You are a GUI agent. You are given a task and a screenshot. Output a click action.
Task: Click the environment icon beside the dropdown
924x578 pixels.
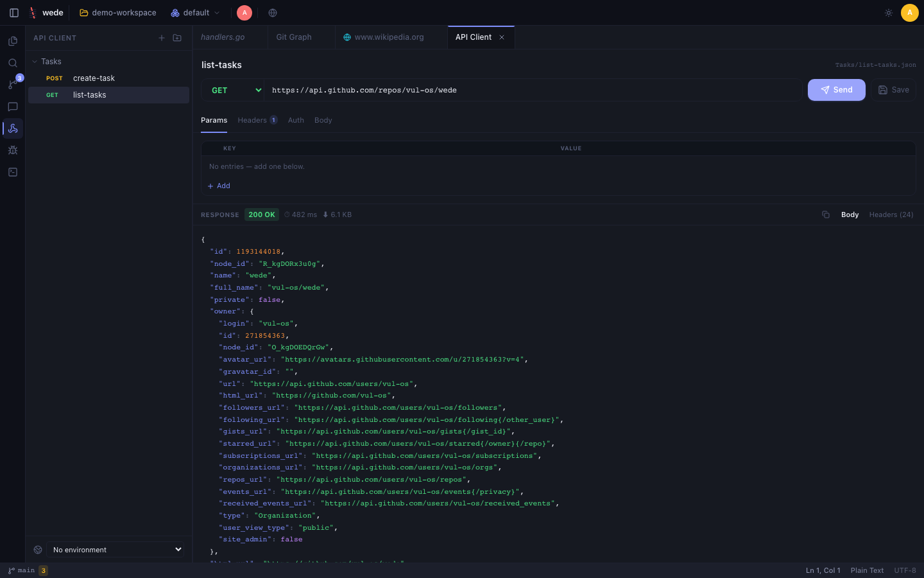point(38,550)
